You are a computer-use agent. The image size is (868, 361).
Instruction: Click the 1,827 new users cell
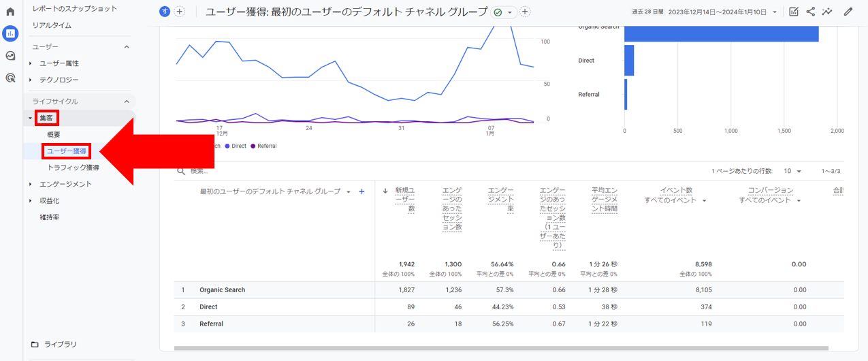click(x=407, y=290)
